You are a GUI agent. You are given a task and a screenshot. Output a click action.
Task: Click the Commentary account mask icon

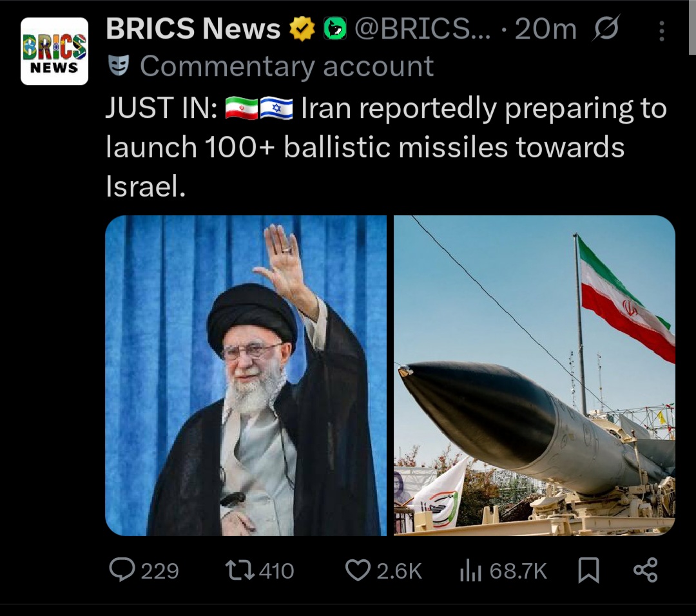coord(119,65)
